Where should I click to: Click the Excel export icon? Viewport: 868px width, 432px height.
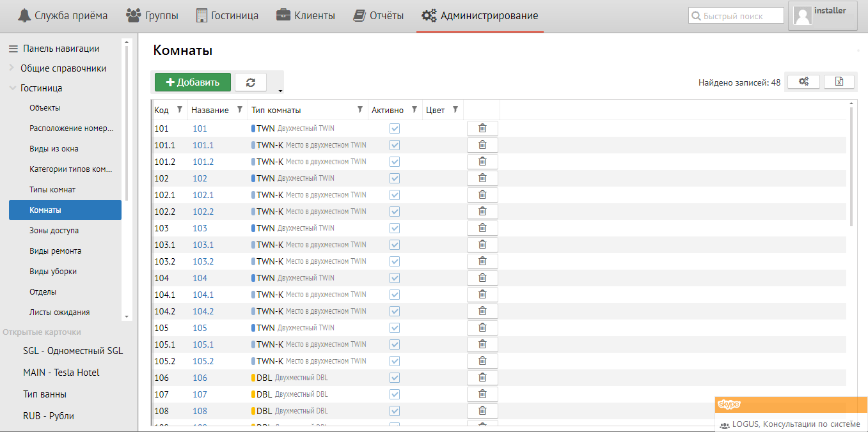click(839, 82)
